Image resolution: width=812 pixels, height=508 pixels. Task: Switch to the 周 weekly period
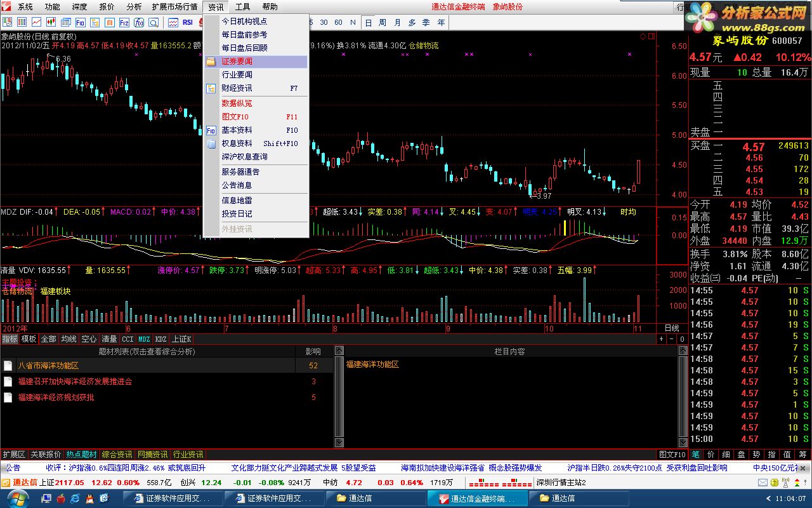pyautogui.click(x=383, y=22)
